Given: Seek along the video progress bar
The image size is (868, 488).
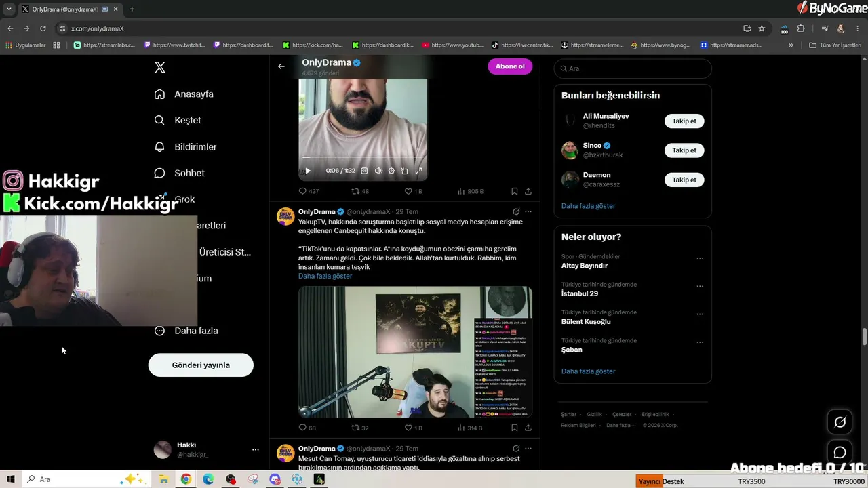Looking at the screenshot, I should coord(363,158).
